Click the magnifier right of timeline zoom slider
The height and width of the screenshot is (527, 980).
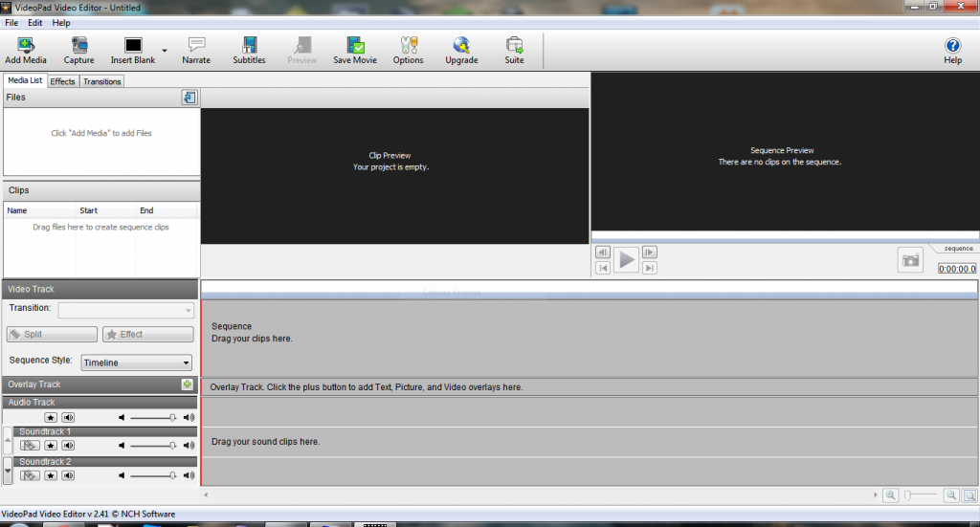(x=951, y=495)
